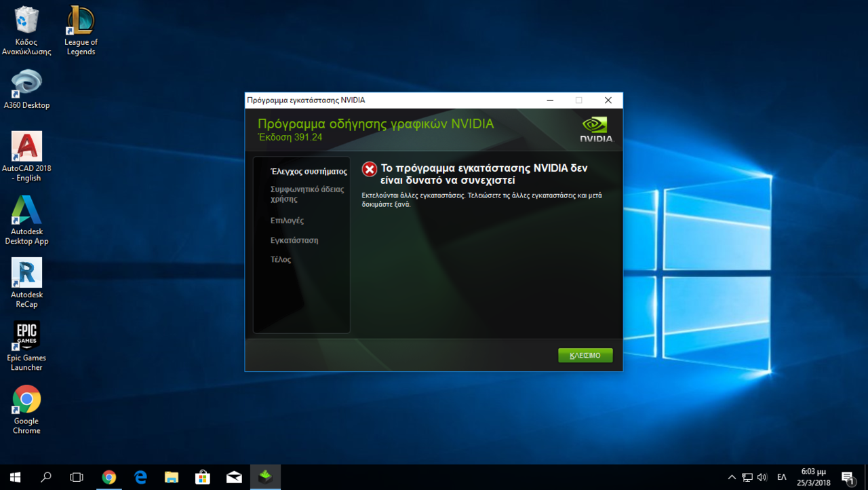The image size is (868, 490).
Task: Click the green ΚΛΕΙΣΙΜΟ button
Action: click(x=585, y=356)
